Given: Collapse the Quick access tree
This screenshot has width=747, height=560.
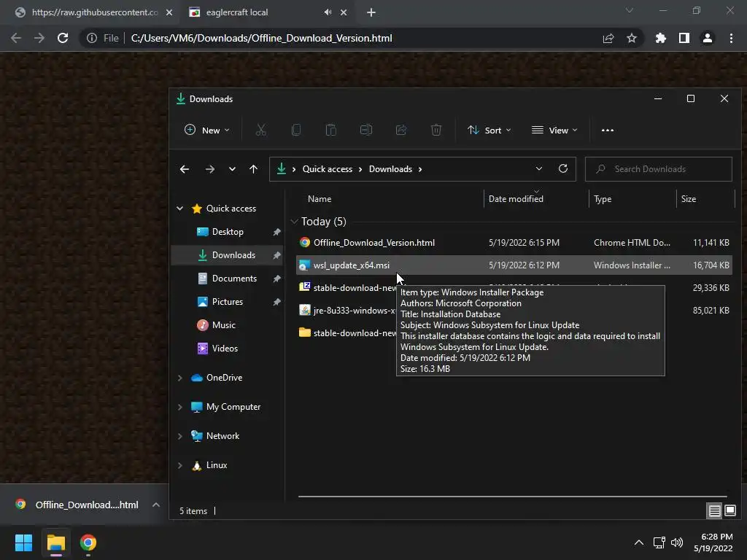Looking at the screenshot, I should [180, 208].
